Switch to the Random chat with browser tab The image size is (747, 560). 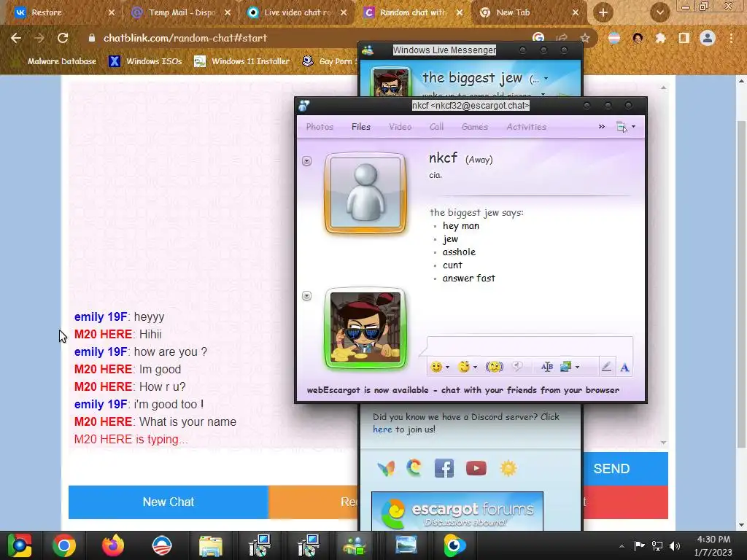(x=414, y=12)
